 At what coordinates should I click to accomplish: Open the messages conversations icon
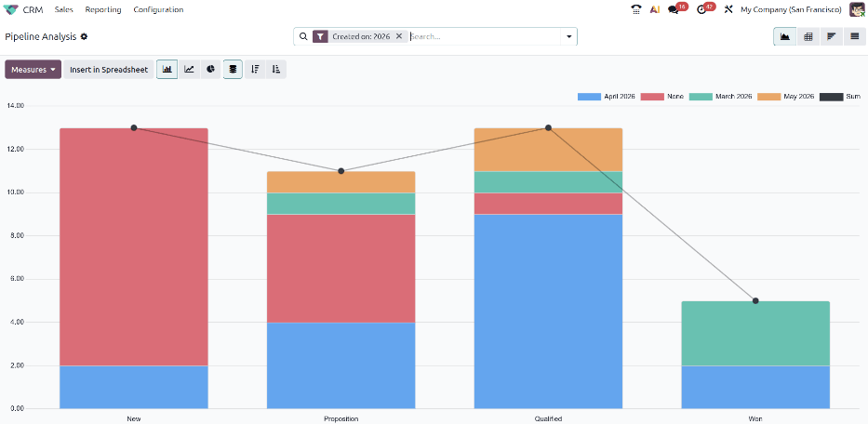[x=674, y=9]
